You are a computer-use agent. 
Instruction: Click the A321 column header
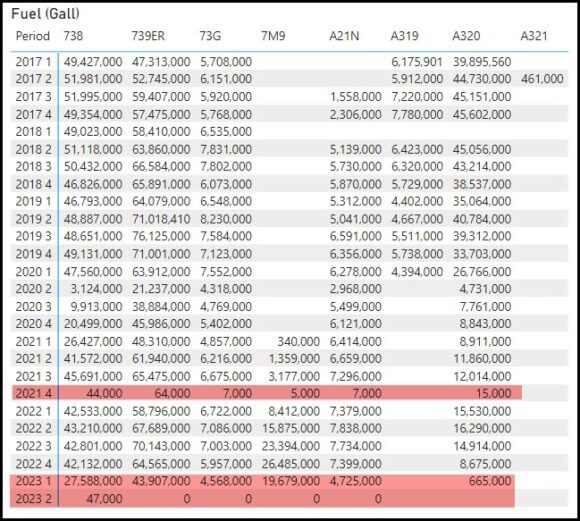point(534,36)
